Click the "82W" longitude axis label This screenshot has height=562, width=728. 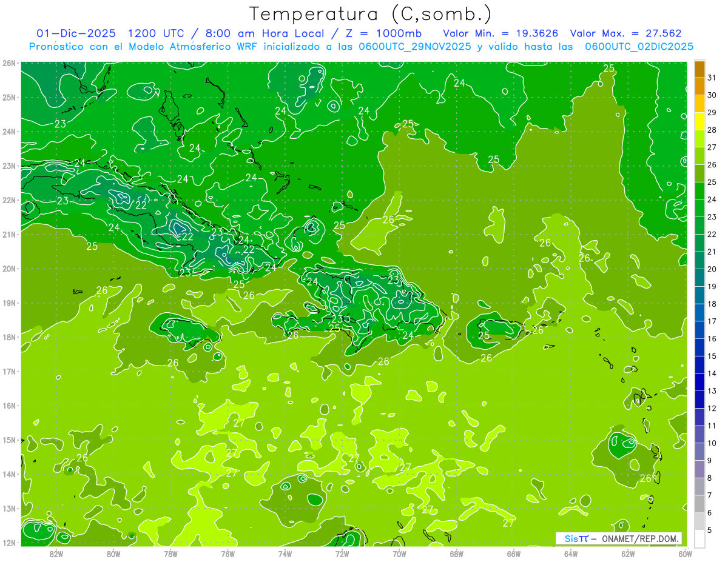pyautogui.click(x=56, y=554)
